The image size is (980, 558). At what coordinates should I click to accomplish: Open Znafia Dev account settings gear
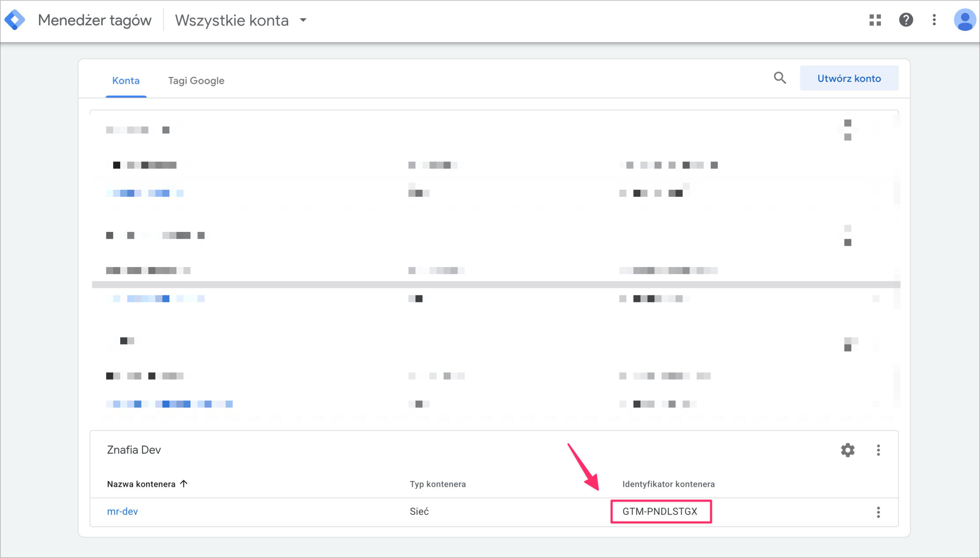tap(848, 450)
